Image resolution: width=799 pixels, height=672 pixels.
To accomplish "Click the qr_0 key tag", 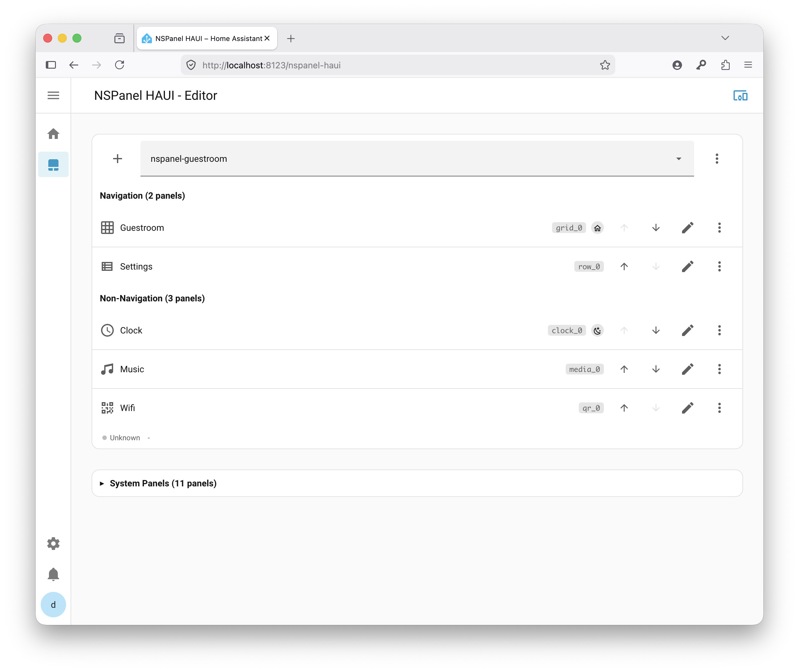I will (x=591, y=408).
